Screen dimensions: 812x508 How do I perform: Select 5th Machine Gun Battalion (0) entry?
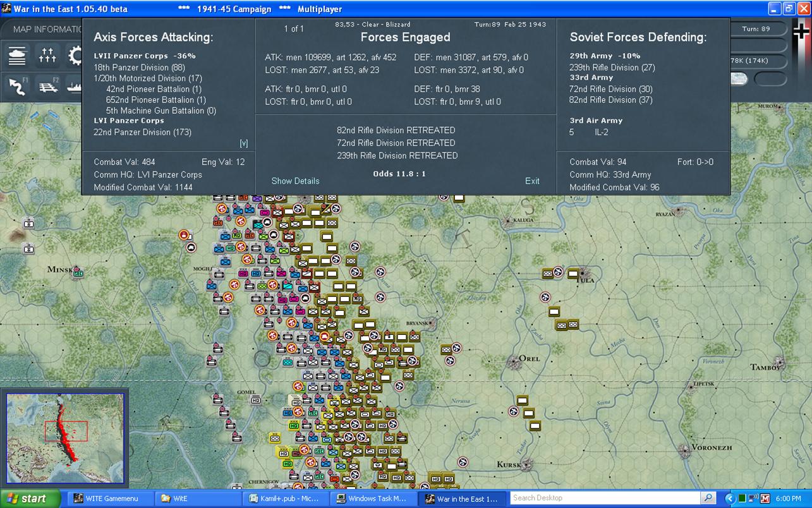(161, 111)
